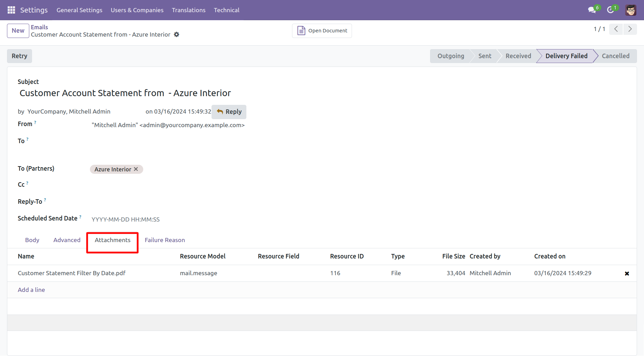Sort by Resource ID column header
The width and height of the screenshot is (644, 356).
(347, 256)
